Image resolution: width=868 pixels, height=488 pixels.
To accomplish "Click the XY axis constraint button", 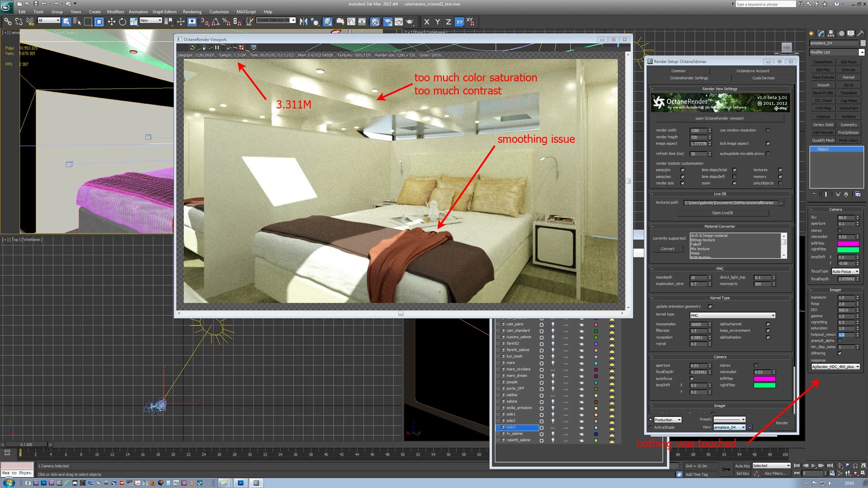I will click(459, 22).
